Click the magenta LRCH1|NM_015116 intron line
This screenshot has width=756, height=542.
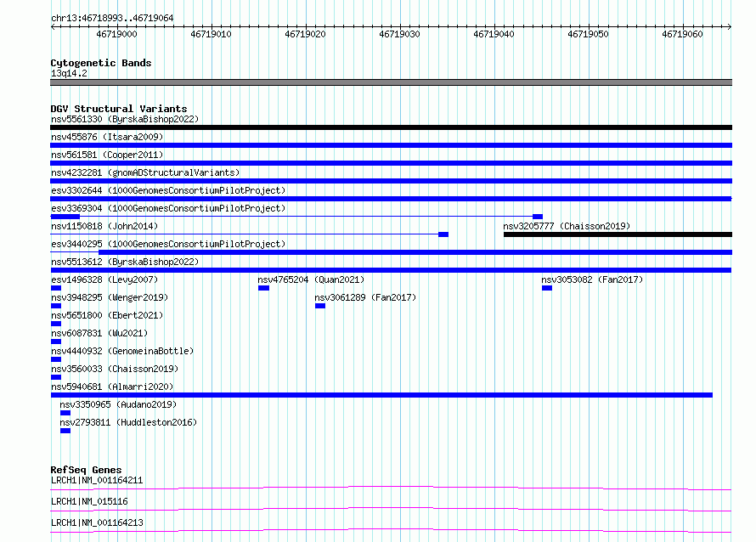pos(391,509)
